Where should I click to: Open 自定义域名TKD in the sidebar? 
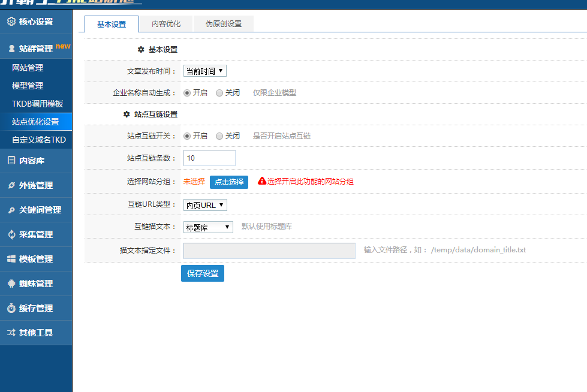tap(39, 140)
